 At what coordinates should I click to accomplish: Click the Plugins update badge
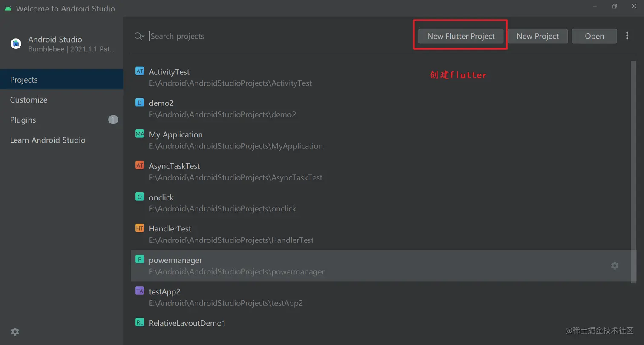pyautogui.click(x=113, y=120)
